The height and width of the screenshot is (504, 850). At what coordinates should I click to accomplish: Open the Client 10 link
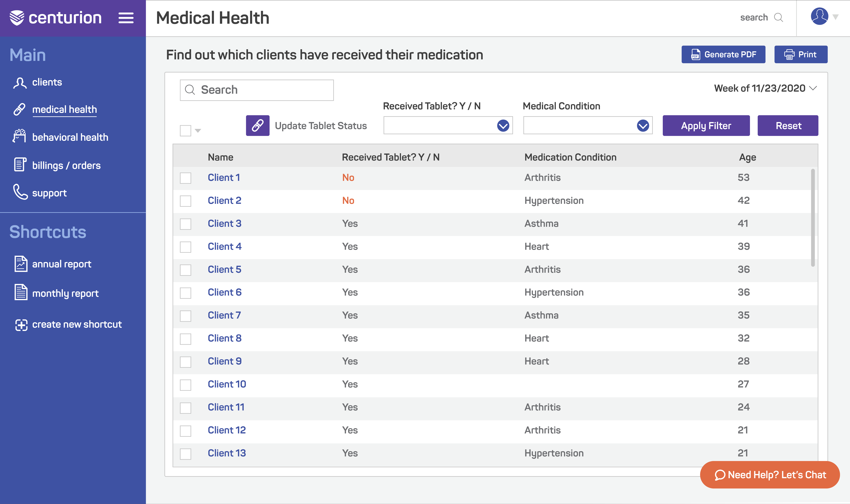click(x=227, y=384)
